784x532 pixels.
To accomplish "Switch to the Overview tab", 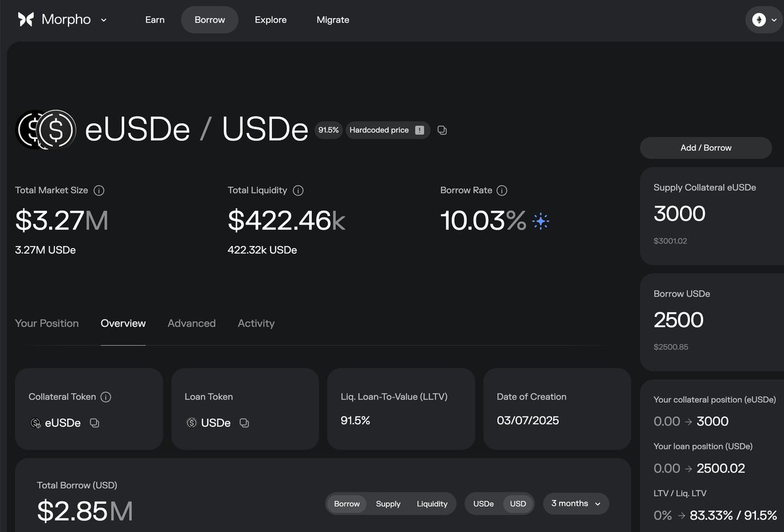I will click(x=123, y=323).
